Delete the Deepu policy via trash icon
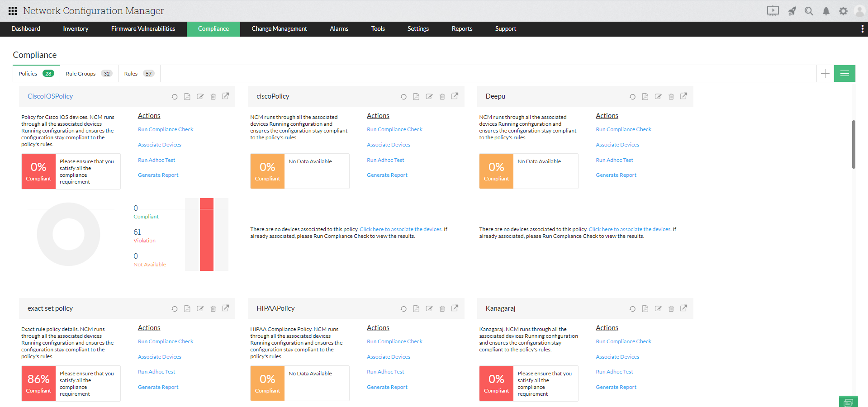Viewport: 868px width, 407px height. [671, 96]
